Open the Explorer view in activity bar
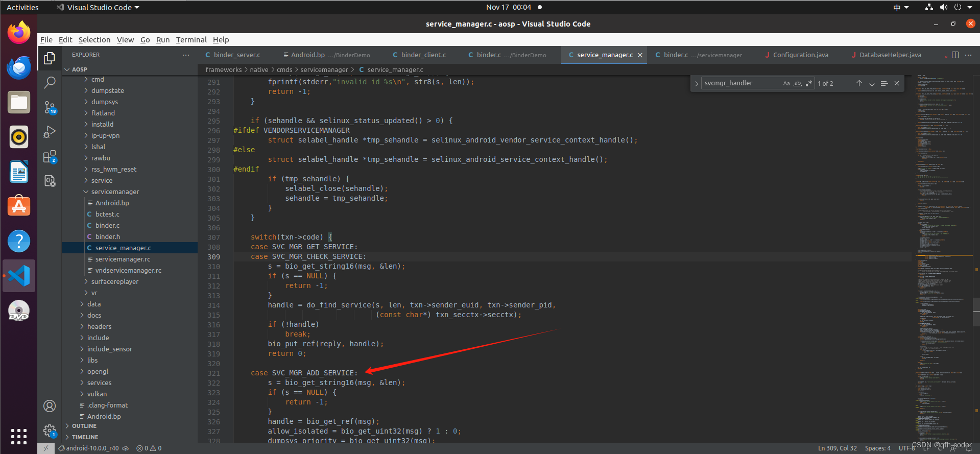Viewport: 980px width, 454px height. click(x=50, y=58)
